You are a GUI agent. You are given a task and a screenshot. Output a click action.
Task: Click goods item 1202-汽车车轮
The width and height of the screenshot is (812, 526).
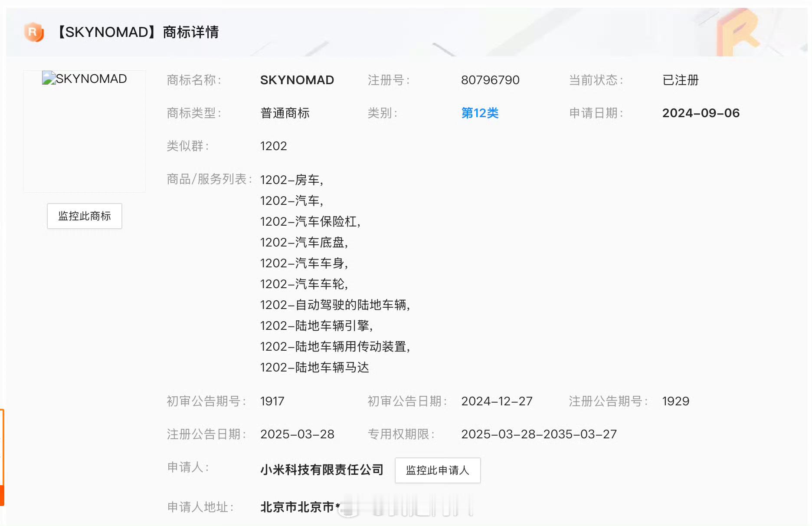(x=304, y=284)
